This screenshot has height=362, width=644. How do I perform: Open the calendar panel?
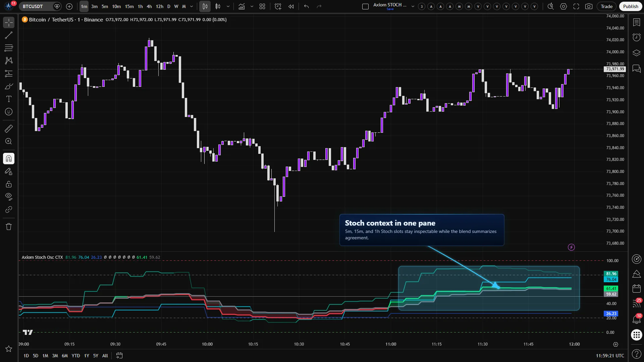636,289
